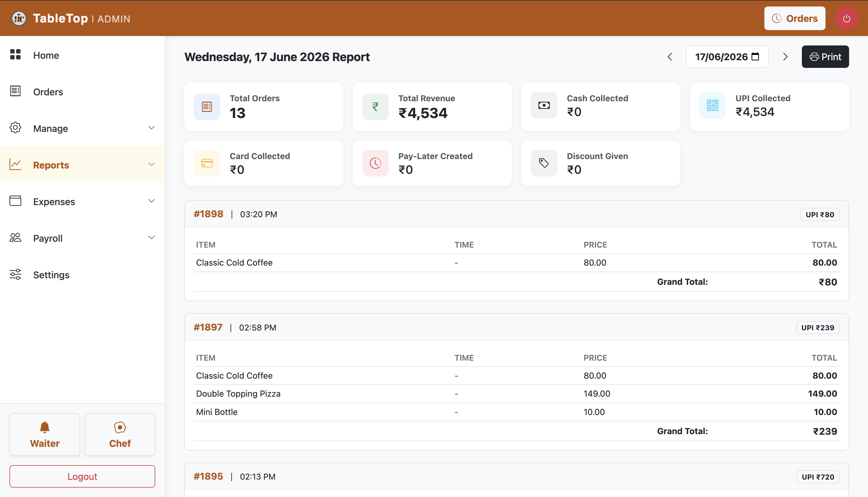Viewport: 868px width, 497px height.
Task: Go to next day with right arrow
Action: 785,57
